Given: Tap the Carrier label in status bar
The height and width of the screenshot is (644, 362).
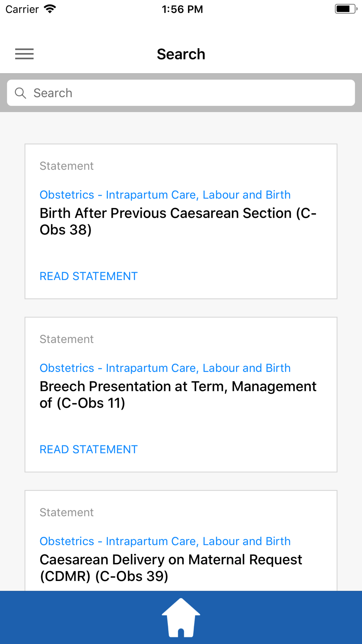Looking at the screenshot, I should (x=22, y=9).
